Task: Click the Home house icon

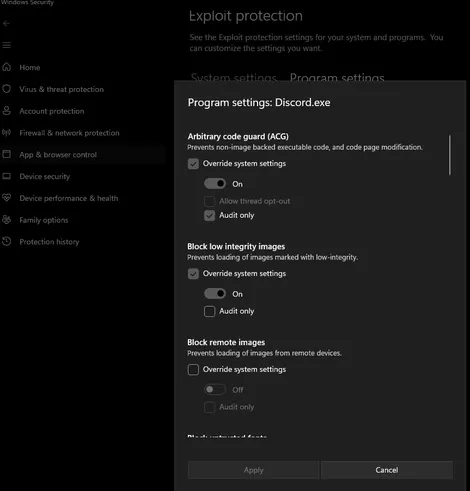Action: tap(6, 67)
